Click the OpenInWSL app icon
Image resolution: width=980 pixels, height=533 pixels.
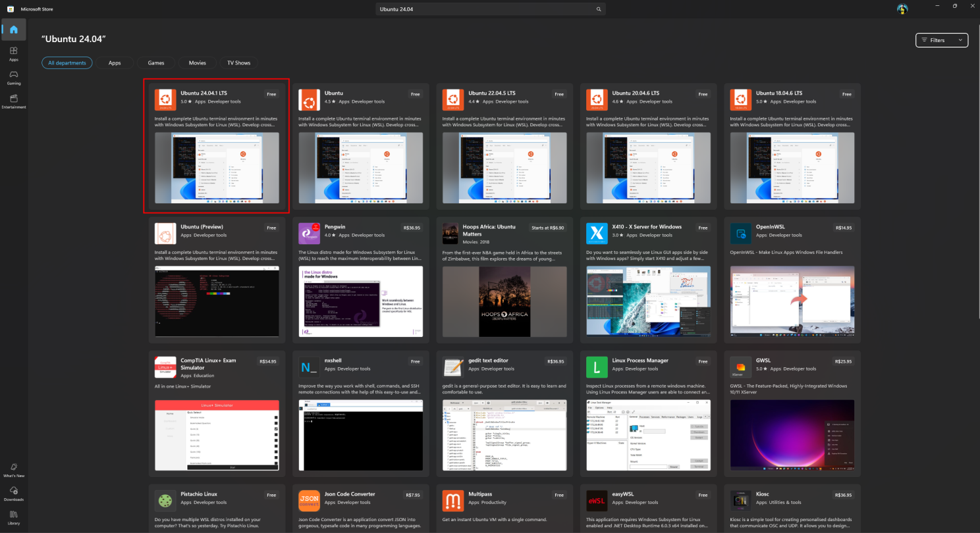(x=740, y=233)
